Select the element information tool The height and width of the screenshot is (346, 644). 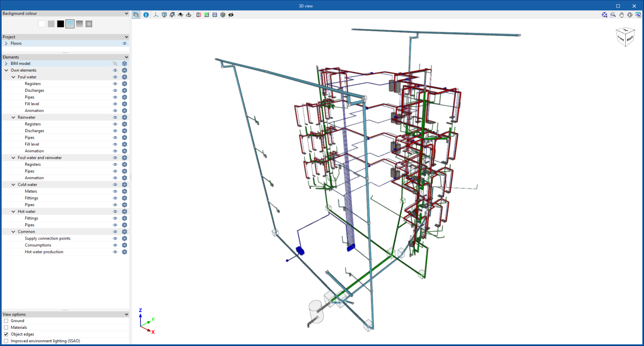coord(146,15)
